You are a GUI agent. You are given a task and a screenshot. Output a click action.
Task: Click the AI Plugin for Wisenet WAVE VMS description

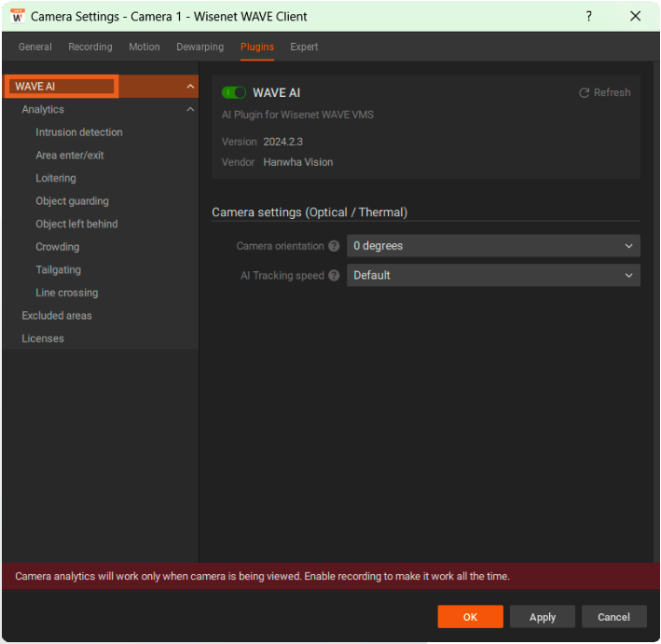click(x=297, y=115)
